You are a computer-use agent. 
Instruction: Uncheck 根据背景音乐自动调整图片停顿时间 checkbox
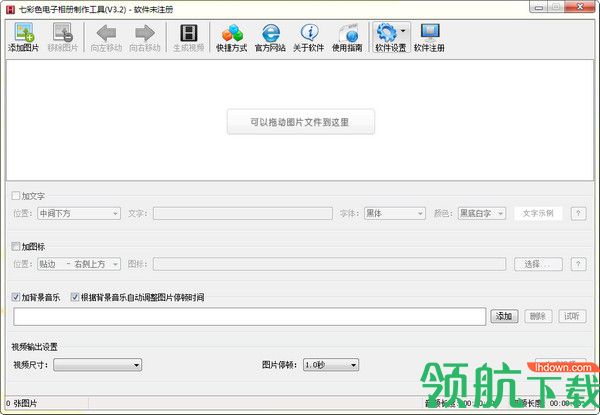coord(75,297)
